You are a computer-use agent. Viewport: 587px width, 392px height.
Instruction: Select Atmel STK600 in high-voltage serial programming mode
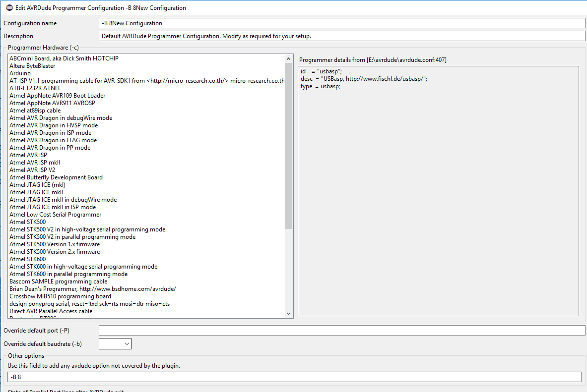pos(83,266)
